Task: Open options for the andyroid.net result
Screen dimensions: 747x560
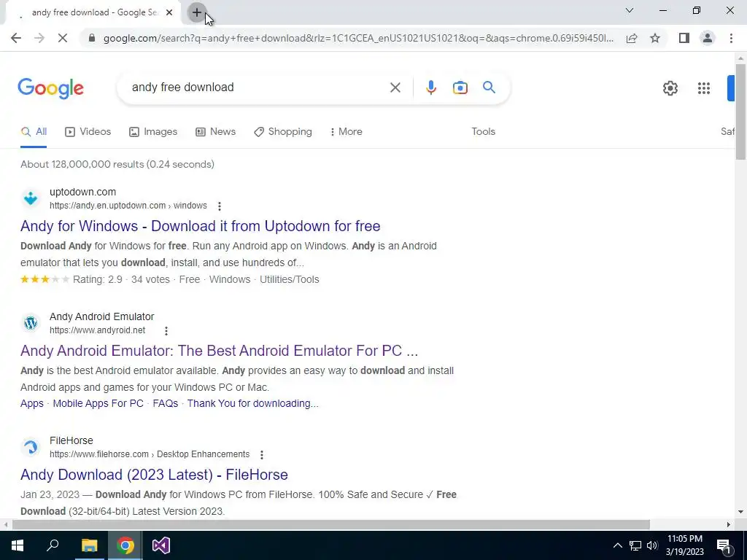Action: click(x=166, y=331)
